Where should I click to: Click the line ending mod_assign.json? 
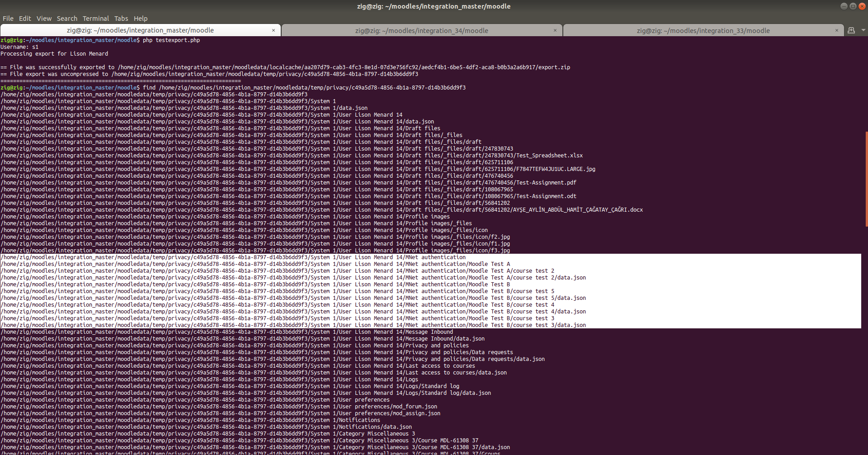coord(221,413)
